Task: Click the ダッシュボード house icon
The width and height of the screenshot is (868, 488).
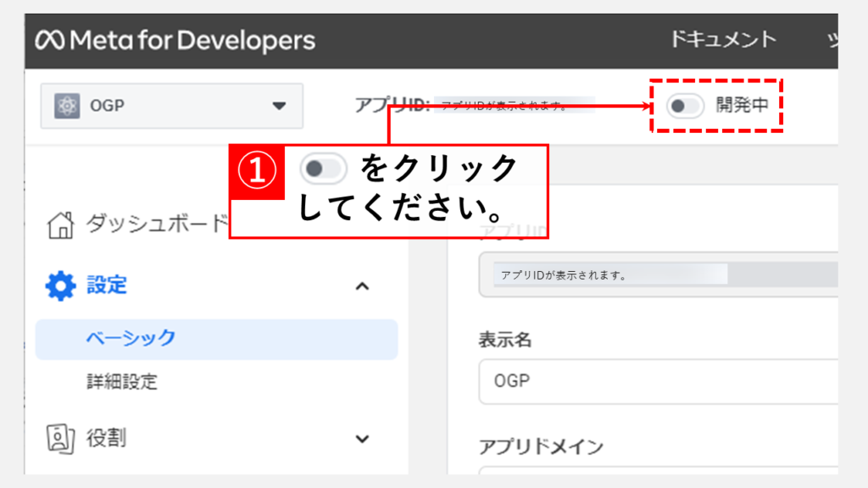Action: pyautogui.click(x=60, y=225)
